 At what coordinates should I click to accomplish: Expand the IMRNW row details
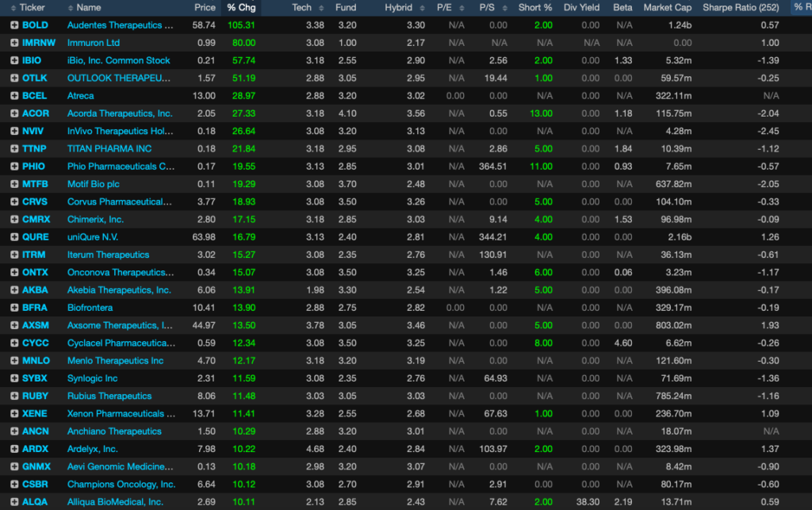click(x=14, y=43)
